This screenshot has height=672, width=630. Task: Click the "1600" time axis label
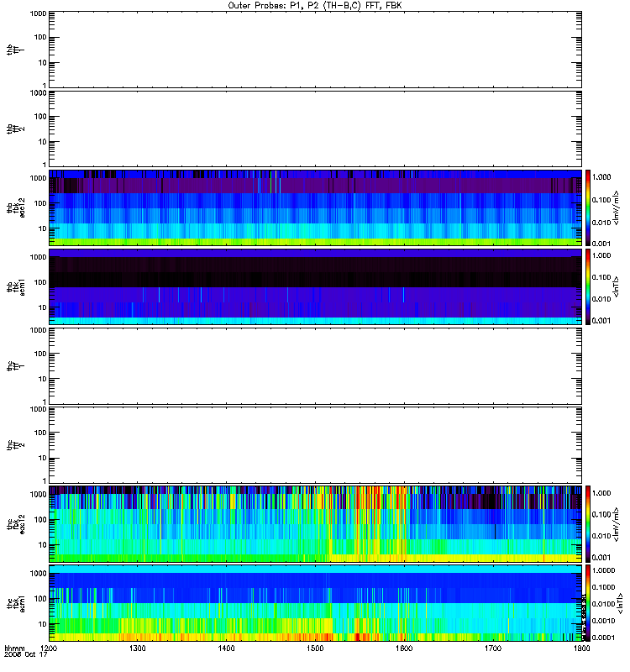pyautogui.click(x=404, y=648)
